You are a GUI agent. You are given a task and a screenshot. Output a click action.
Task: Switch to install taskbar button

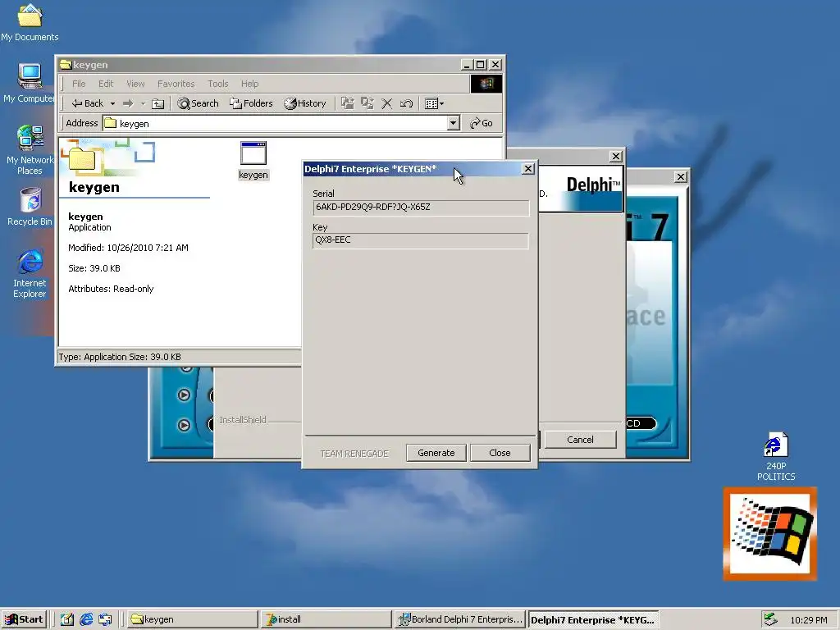click(326, 619)
